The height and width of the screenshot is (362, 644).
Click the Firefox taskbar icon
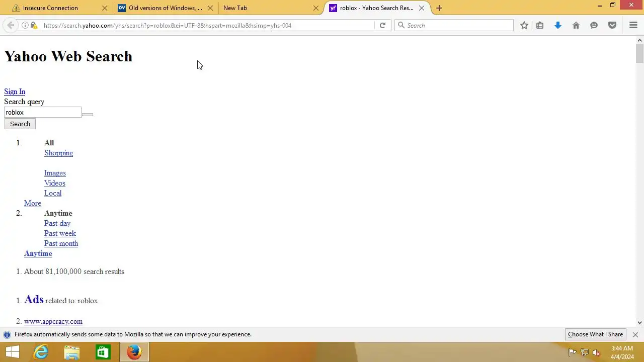click(134, 352)
